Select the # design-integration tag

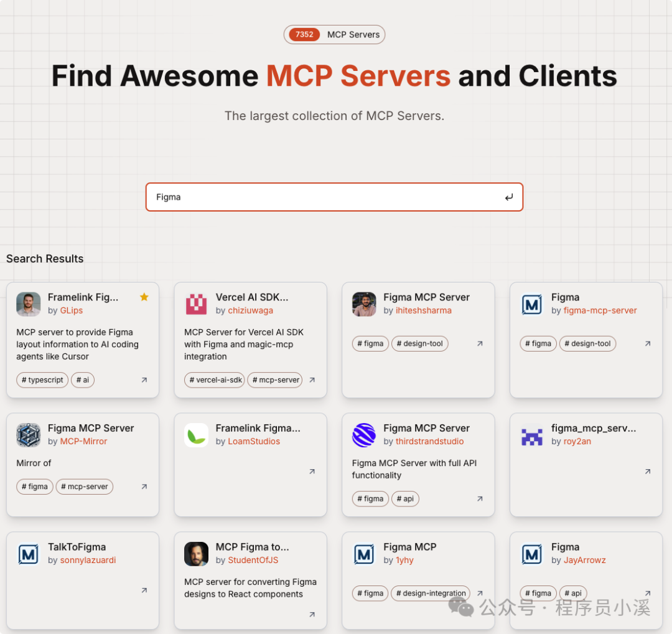[431, 594]
